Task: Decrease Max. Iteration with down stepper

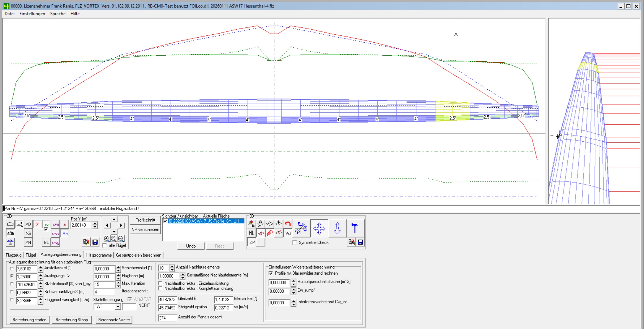Action: coord(118,286)
